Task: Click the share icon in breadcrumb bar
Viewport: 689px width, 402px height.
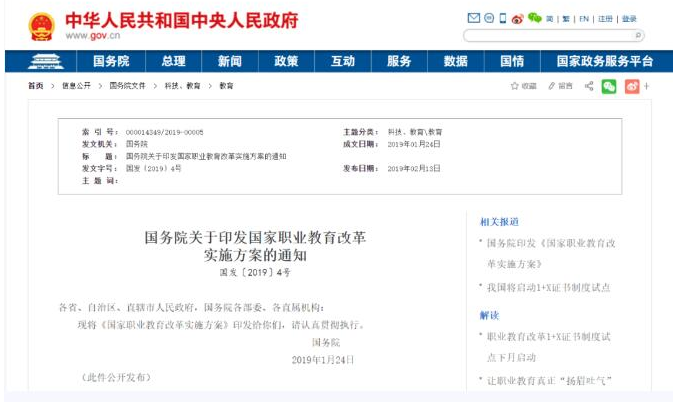Action: [x=589, y=86]
